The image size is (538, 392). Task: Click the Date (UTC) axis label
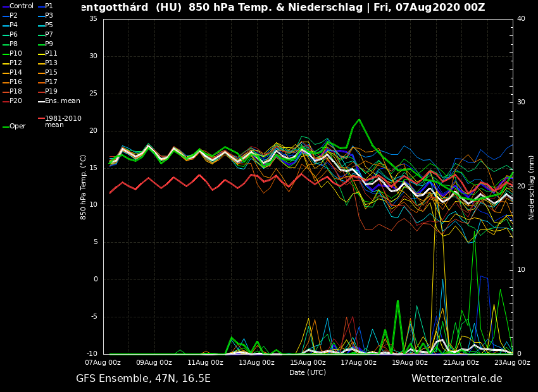308,373
